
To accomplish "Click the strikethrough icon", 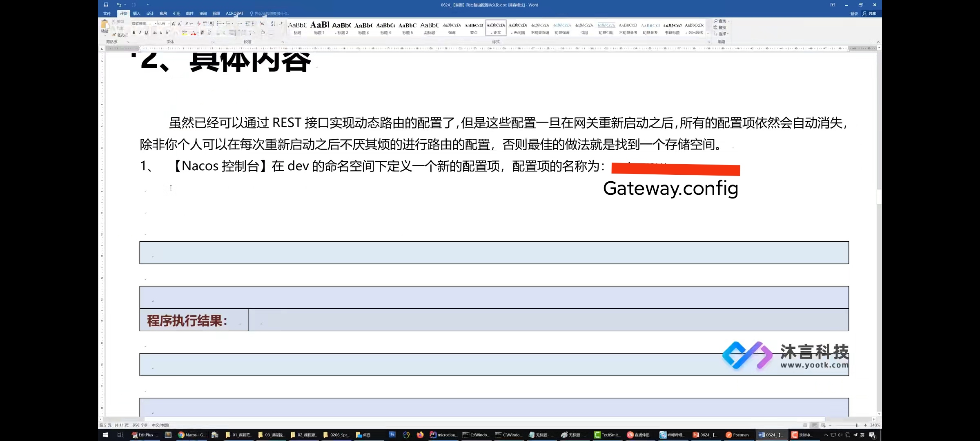I will (x=155, y=33).
